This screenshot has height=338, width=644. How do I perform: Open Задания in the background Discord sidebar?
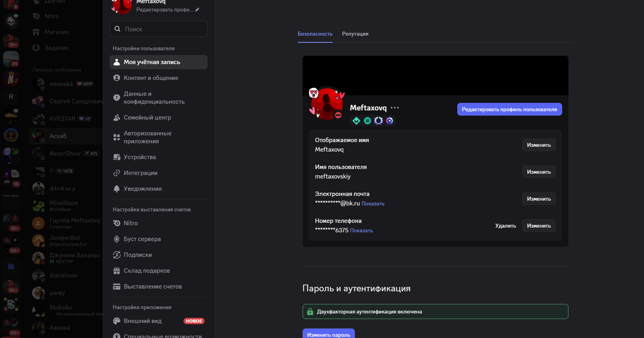click(66, 48)
